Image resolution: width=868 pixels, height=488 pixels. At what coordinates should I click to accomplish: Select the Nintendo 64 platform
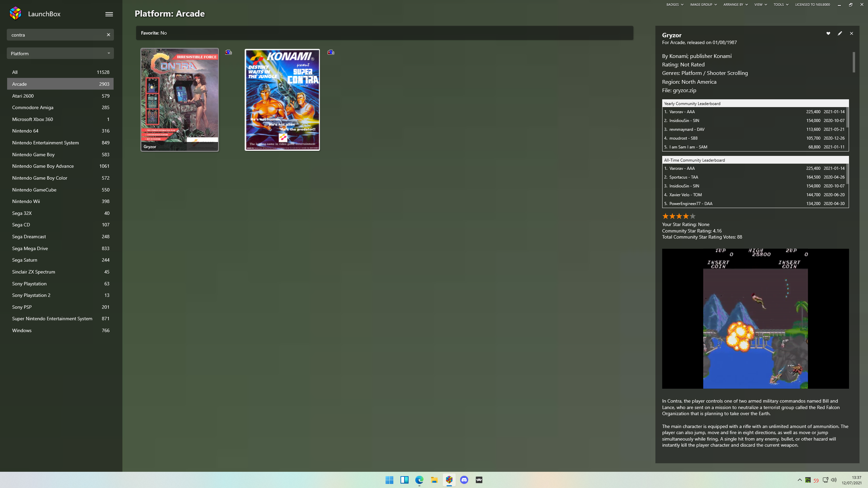coord(60,131)
